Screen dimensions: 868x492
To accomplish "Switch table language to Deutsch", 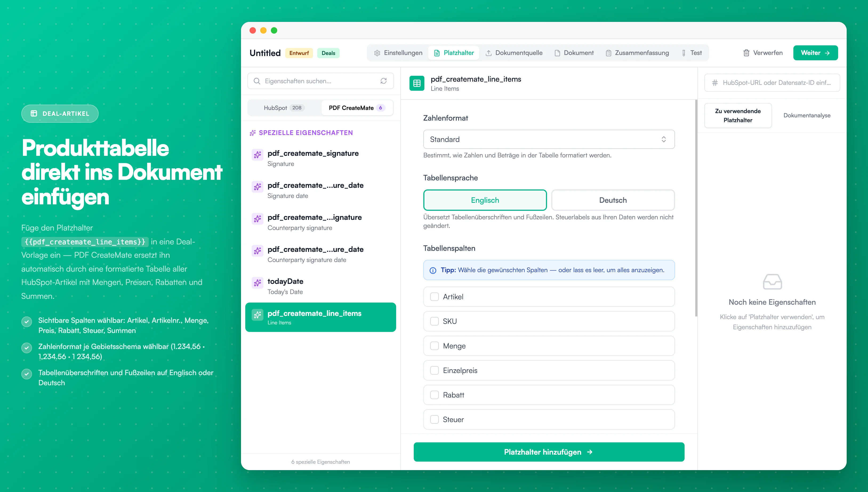I will pos(613,200).
